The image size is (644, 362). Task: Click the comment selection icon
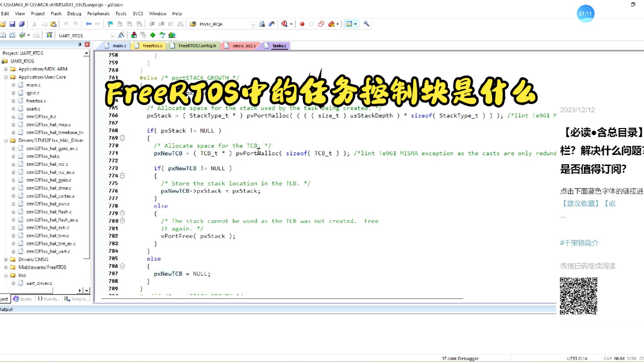pos(171,24)
